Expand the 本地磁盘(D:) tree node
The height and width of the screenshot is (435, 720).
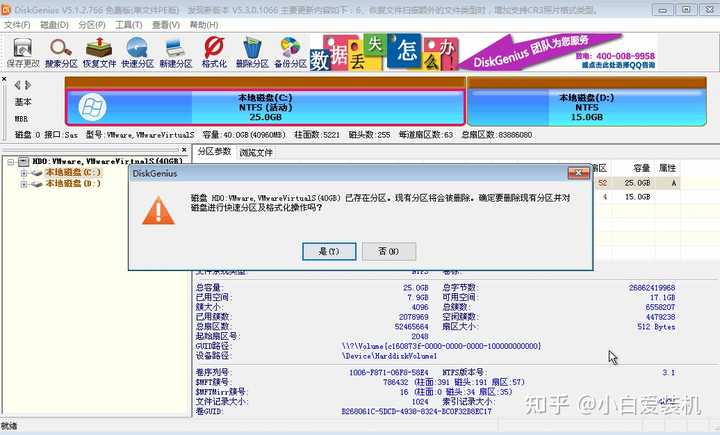24,184
